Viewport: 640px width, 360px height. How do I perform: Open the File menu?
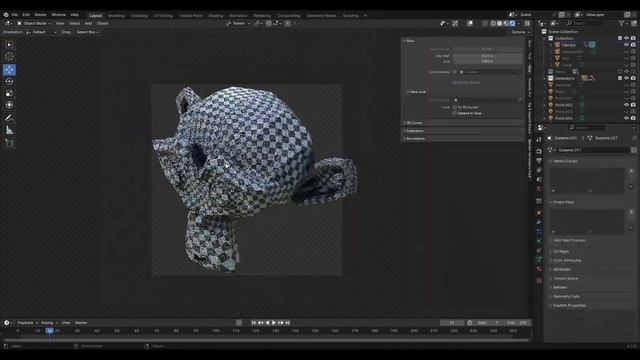pos(15,15)
